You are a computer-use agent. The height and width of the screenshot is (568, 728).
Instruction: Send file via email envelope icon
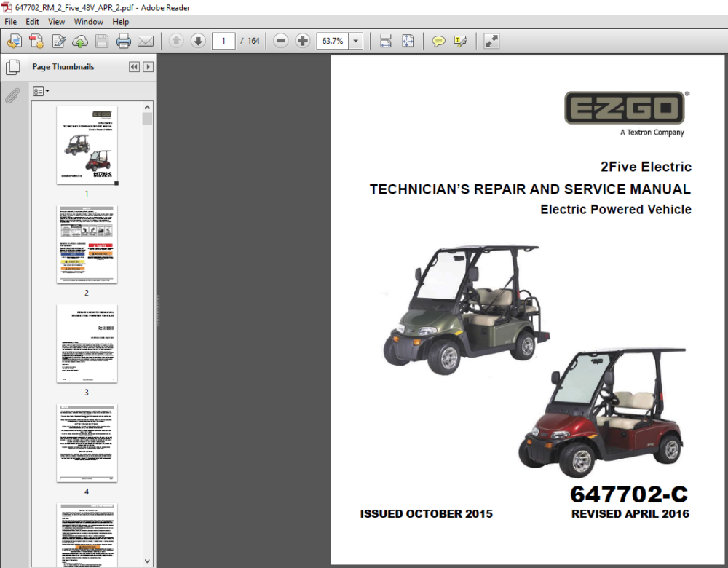click(146, 42)
